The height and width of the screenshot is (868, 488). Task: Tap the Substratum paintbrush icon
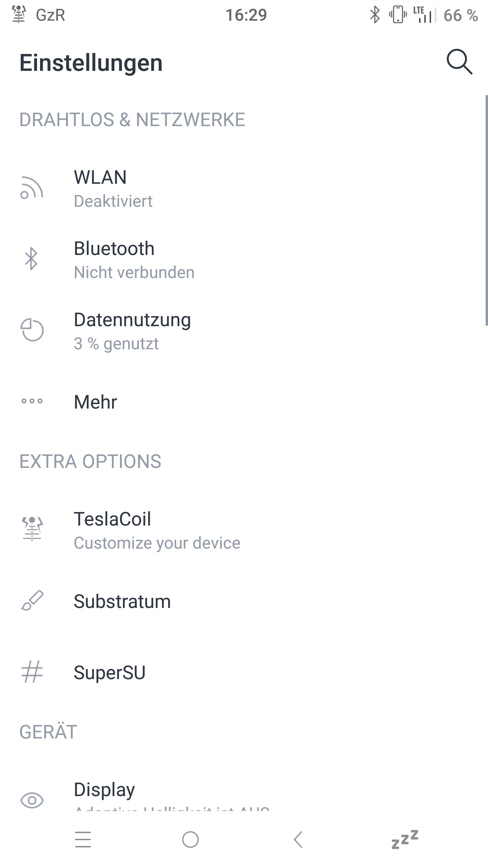pyautogui.click(x=32, y=600)
